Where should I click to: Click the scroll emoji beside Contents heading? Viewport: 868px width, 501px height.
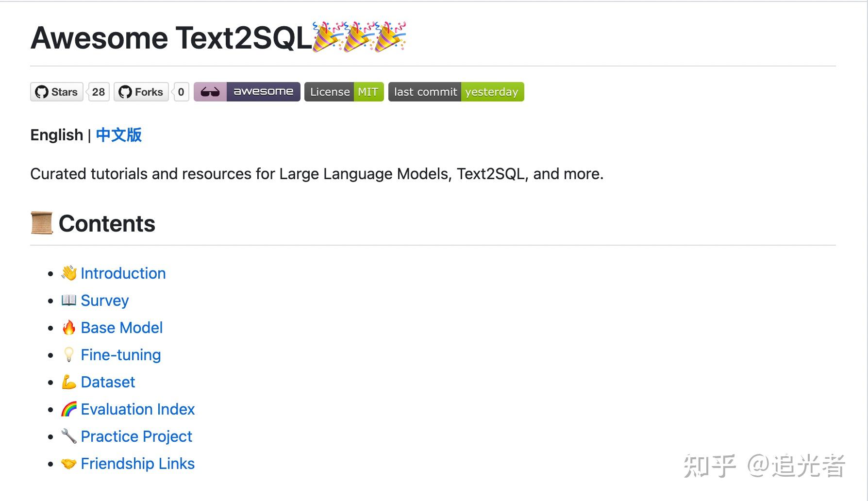41,223
